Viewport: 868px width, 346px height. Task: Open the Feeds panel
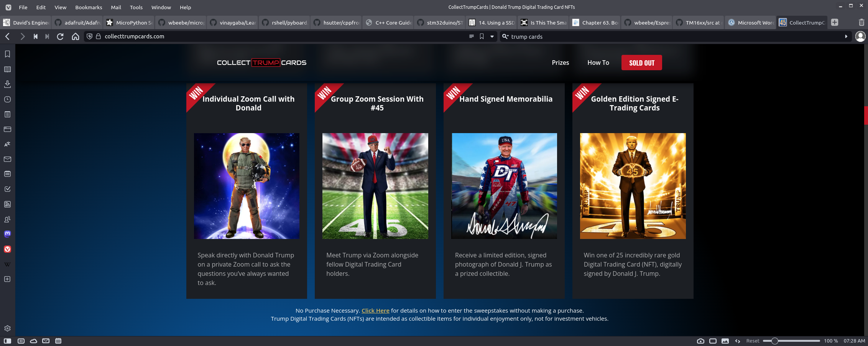coord(7,204)
